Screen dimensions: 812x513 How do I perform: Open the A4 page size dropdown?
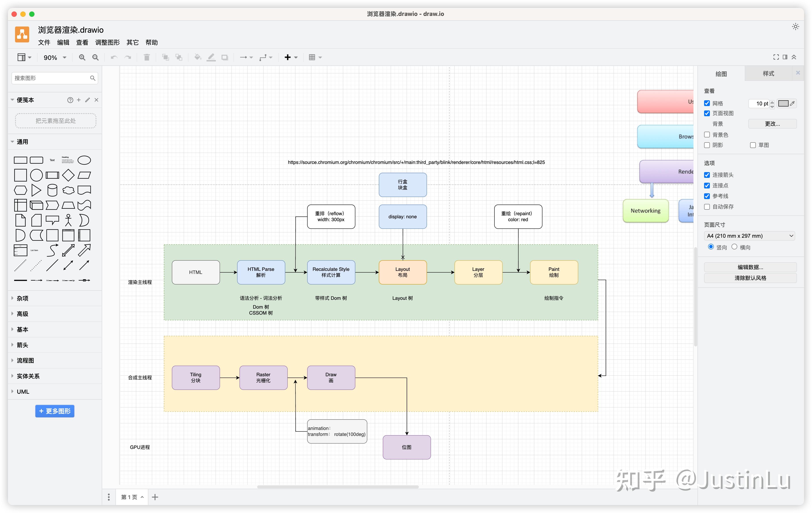(x=749, y=236)
